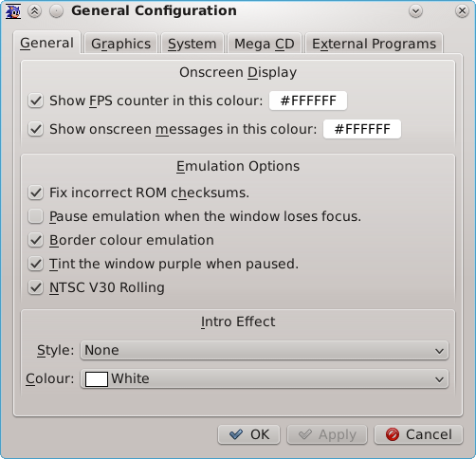The height and width of the screenshot is (459, 476).
Task: Click the Sonic application icon in title bar
Action: (13, 11)
